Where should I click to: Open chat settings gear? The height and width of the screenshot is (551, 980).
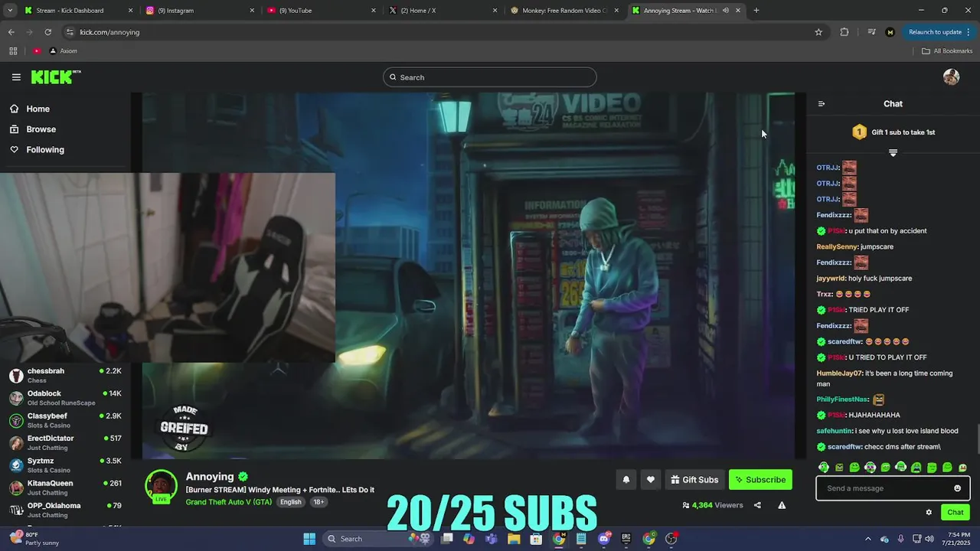929,513
